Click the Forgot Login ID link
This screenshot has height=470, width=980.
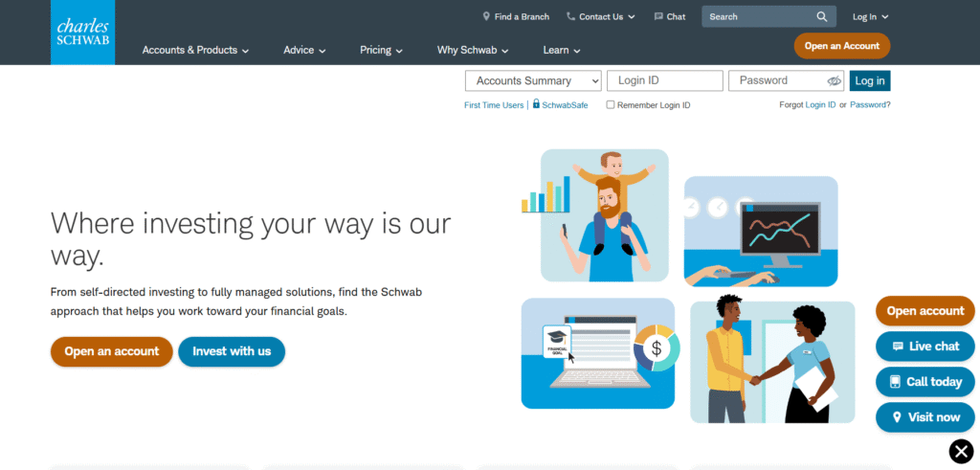[820, 105]
